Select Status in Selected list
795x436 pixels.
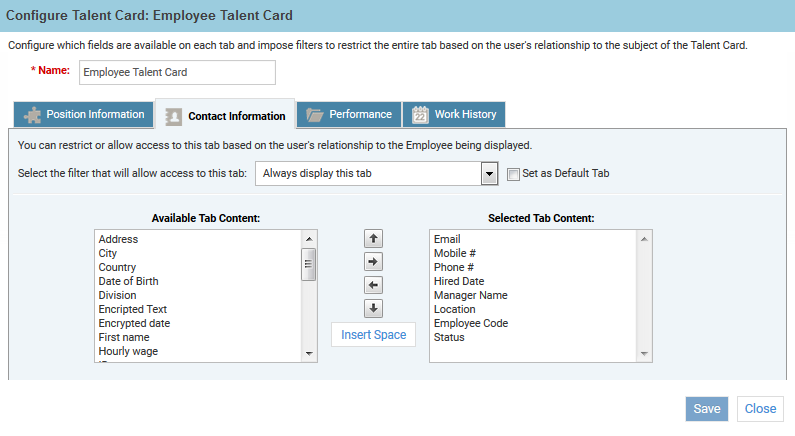coord(449,337)
